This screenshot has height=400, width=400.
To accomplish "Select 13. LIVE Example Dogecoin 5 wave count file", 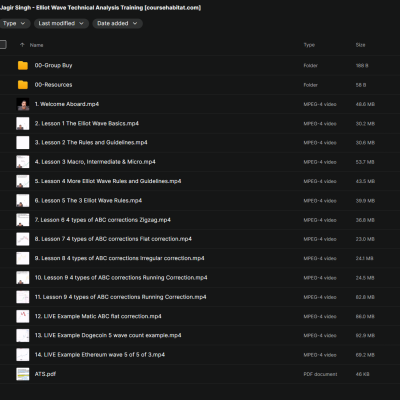I will pyautogui.click(x=108, y=335).
